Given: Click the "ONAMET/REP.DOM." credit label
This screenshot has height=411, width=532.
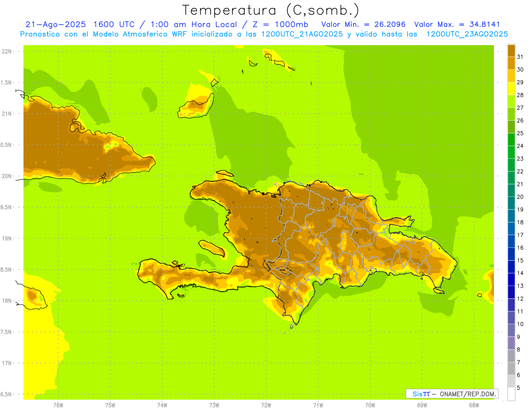Looking at the screenshot, I should pyautogui.click(x=468, y=394).
